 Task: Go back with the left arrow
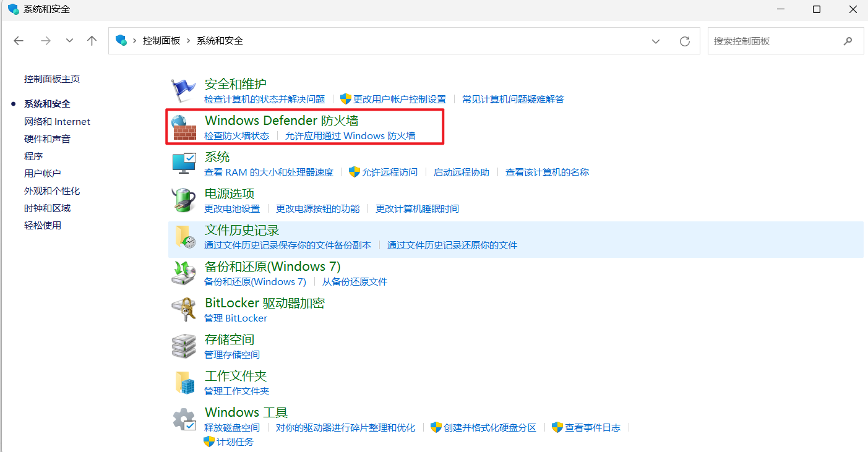[19, 41]
